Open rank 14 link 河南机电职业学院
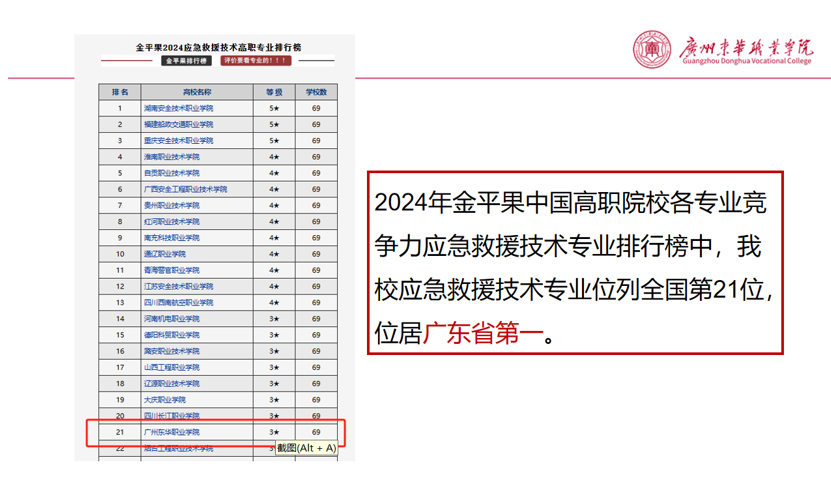This screenshot has height=483, width=831. (172, 319)
